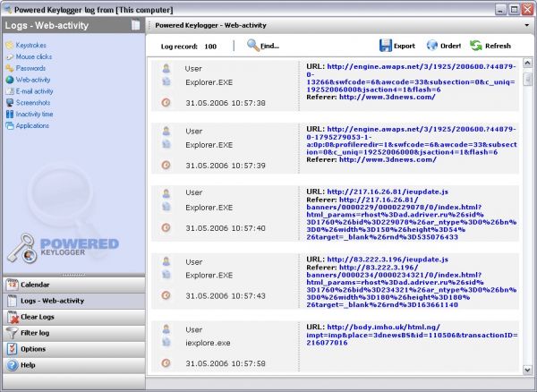This screenshot has width=537, height=392.
Task: Open Referer www.3dnews.com in 10:57:38 record
Action: pyautogui.click(x=387, y=97)
